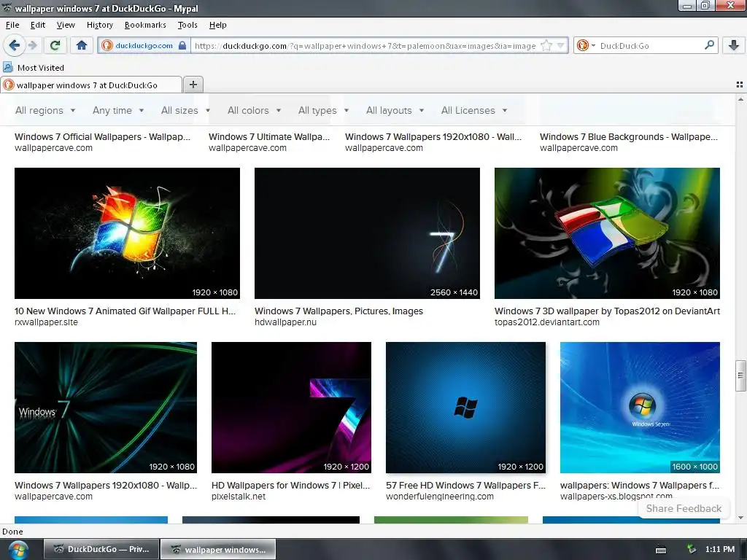Open Windows 7 Blue Backgrounds link
Screen dimensions: 747x560
click(628, 136)
